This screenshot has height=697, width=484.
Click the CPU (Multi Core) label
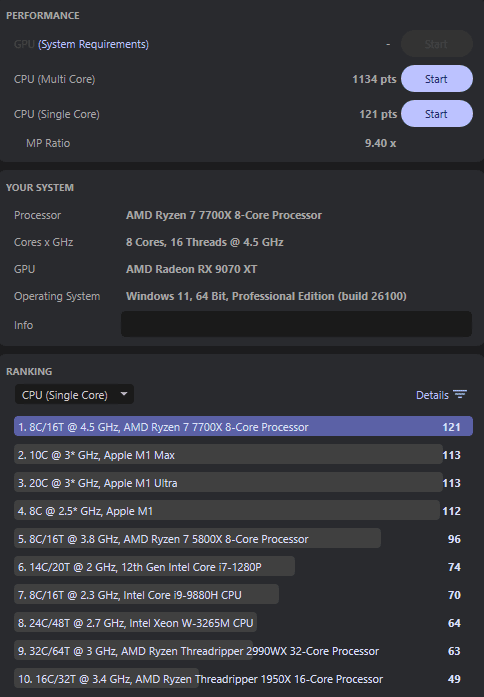point(55,79)
